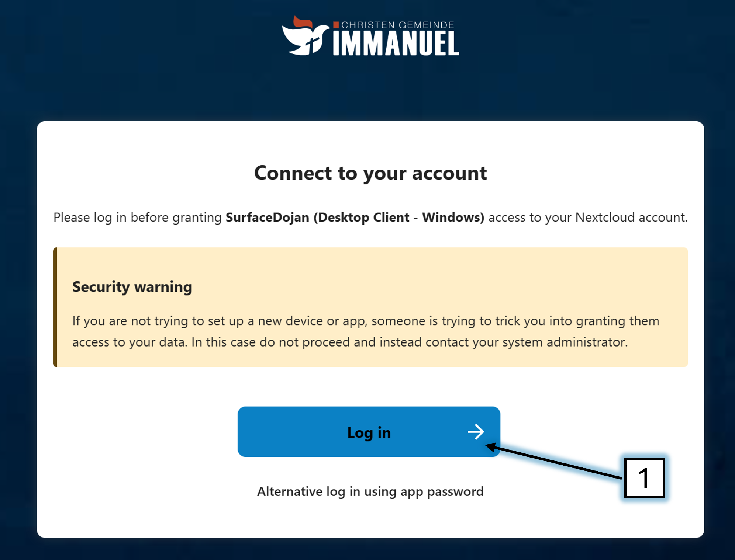Click the Connect to your account heading

click(x=370, y=173)
